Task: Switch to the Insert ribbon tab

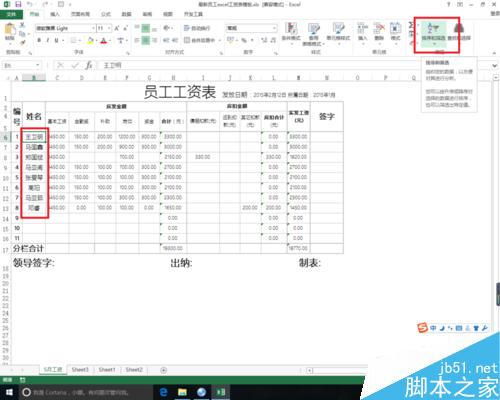Action: (55, 14)
